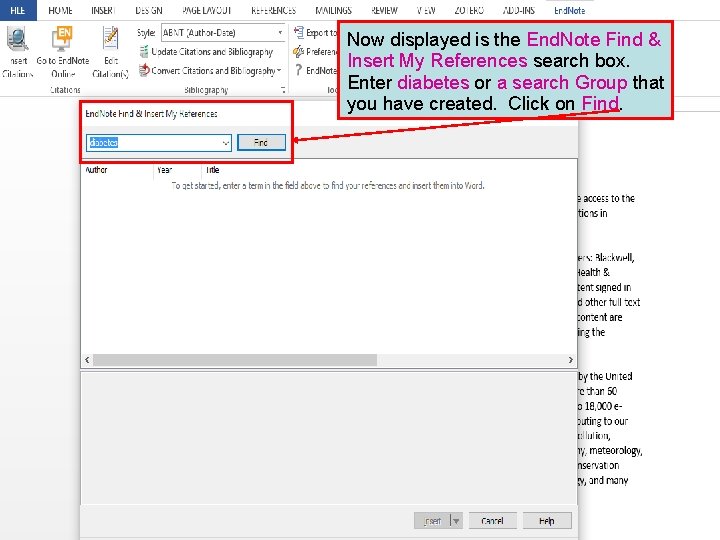This screenshot has height=540, width=720.
Task: Switch to the MAILINGS tab
Action: click(x=333, y=10)
